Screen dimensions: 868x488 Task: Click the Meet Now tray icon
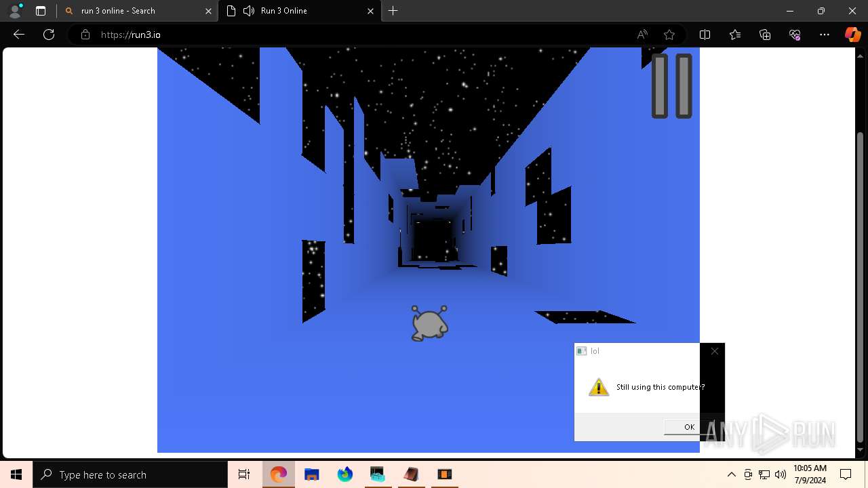coord(748,474)
